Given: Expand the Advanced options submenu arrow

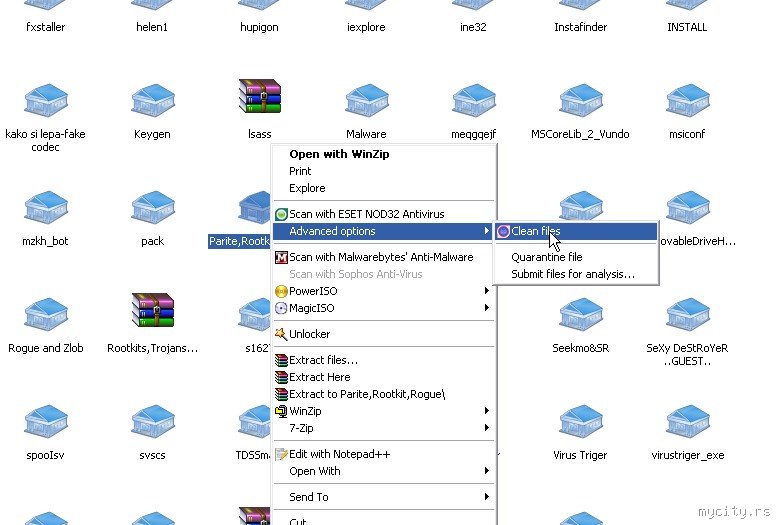Looking at the screenshot, I should 487,231.
